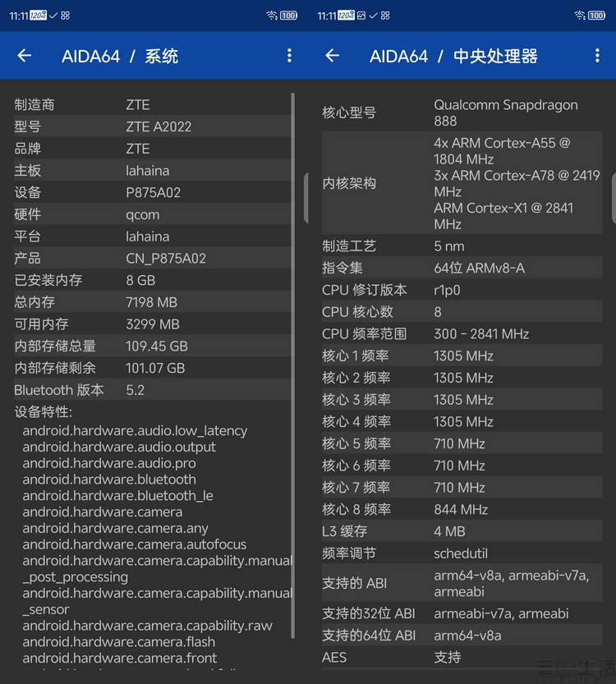
Task: Open overflow menu on 系统 screen
Action: click(289, 55)
